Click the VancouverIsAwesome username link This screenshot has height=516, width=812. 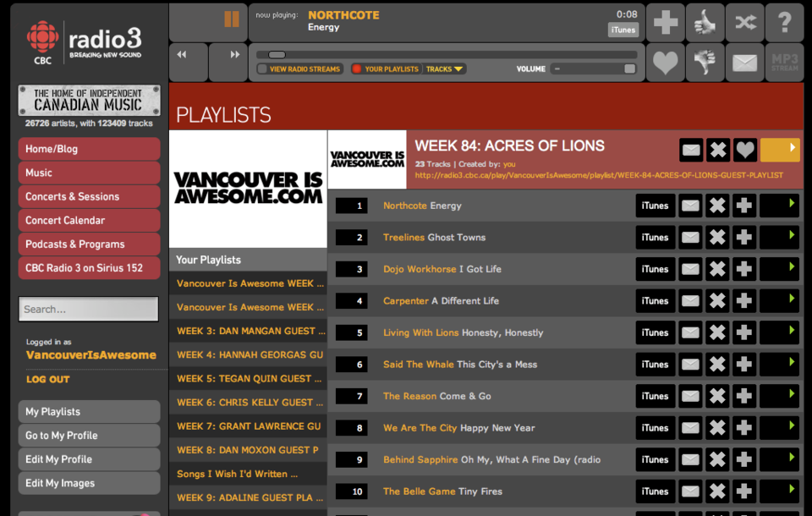tap(91, 355)
